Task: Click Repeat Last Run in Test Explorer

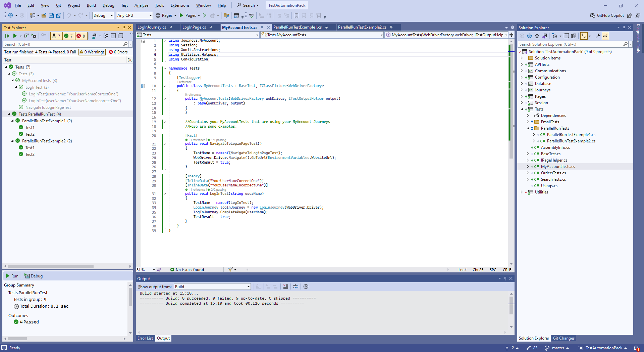Action: (x=26, y=36)
